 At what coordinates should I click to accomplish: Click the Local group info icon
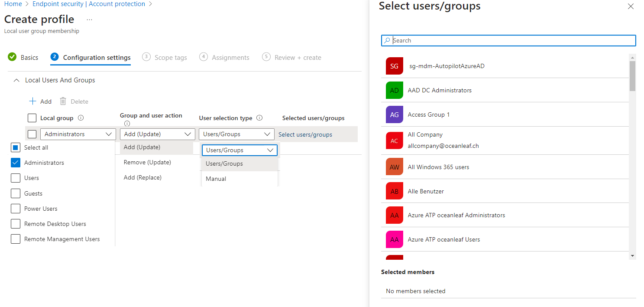(81, 118)
